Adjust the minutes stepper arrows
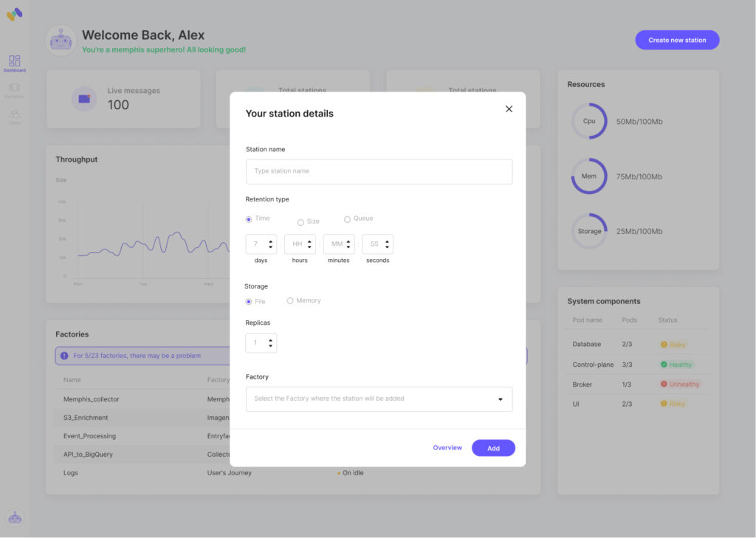Viewport: 756px width, 538px height. [348, 244]
